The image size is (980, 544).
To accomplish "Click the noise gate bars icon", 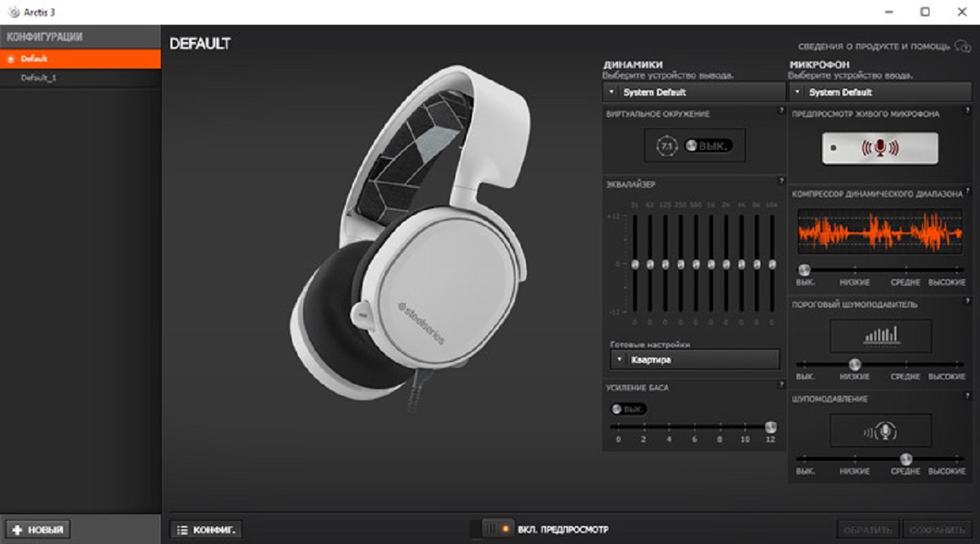I will 880,335.
